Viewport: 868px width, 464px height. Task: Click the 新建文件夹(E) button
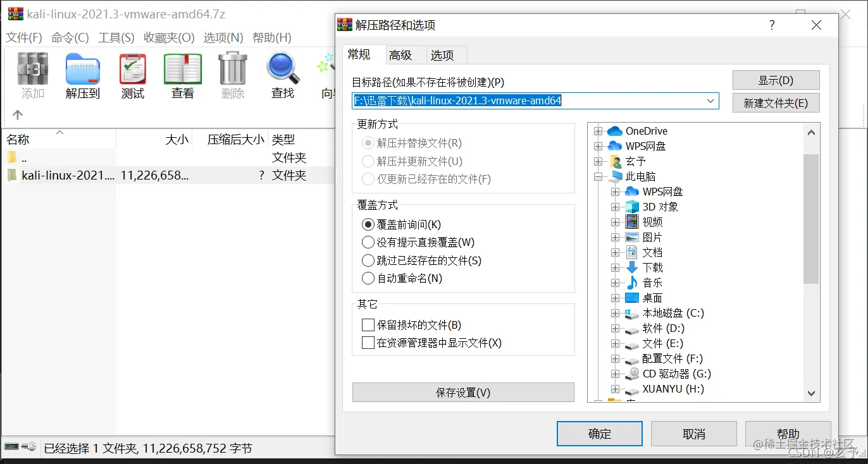point(776,103)
